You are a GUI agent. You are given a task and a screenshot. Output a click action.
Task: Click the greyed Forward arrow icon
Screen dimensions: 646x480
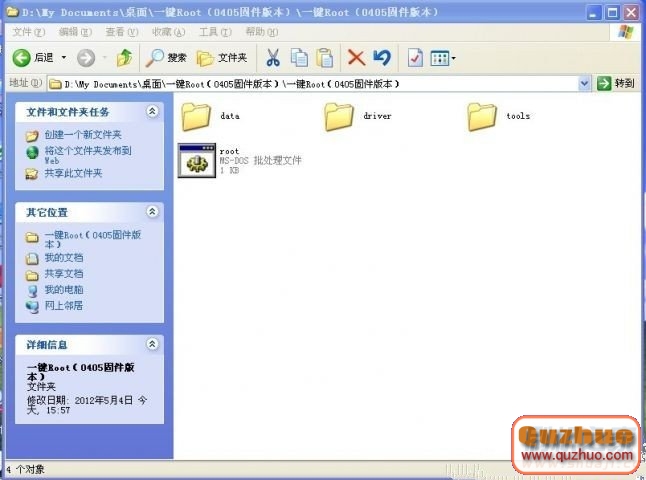point(86,58)
